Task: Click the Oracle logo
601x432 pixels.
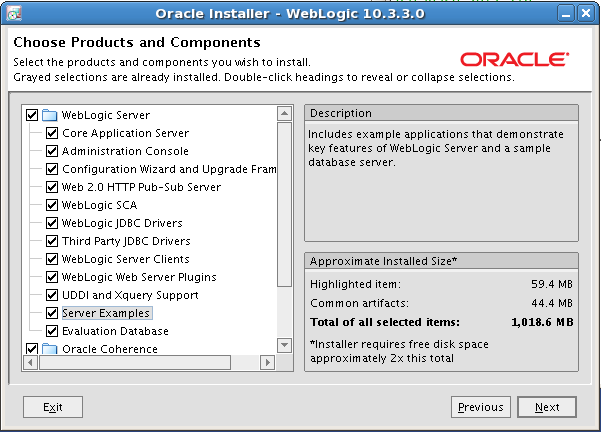Action: 515,59
